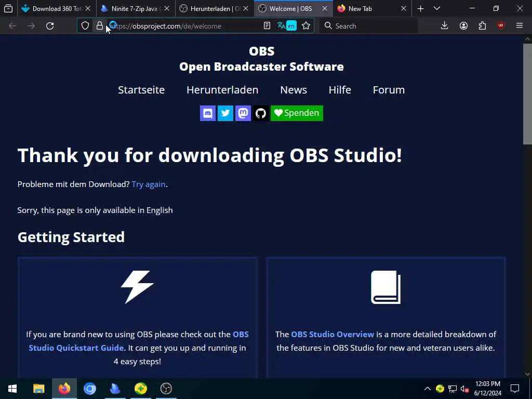Open the GitHub icon link
Image resolution: width=532 pixels, height=399 pixels.
[x=261, y=113]
